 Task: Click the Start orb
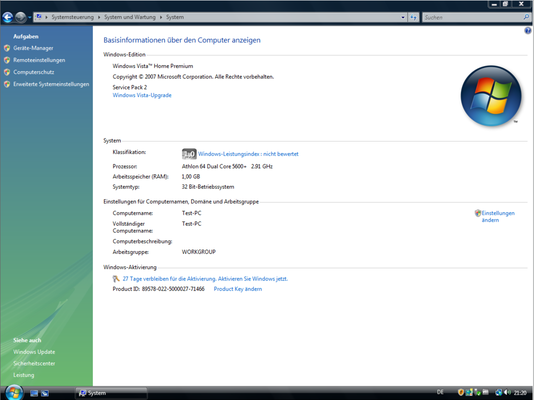coord(14,392)
